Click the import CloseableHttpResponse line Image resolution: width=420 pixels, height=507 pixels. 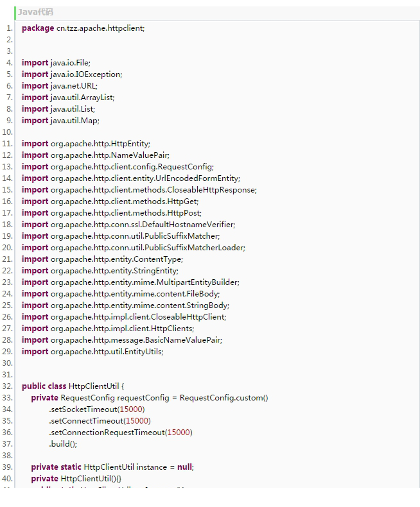tap(139, 190)
